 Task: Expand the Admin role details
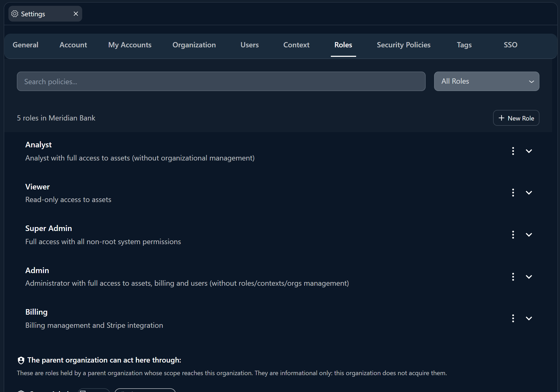(x=529, y=277)
